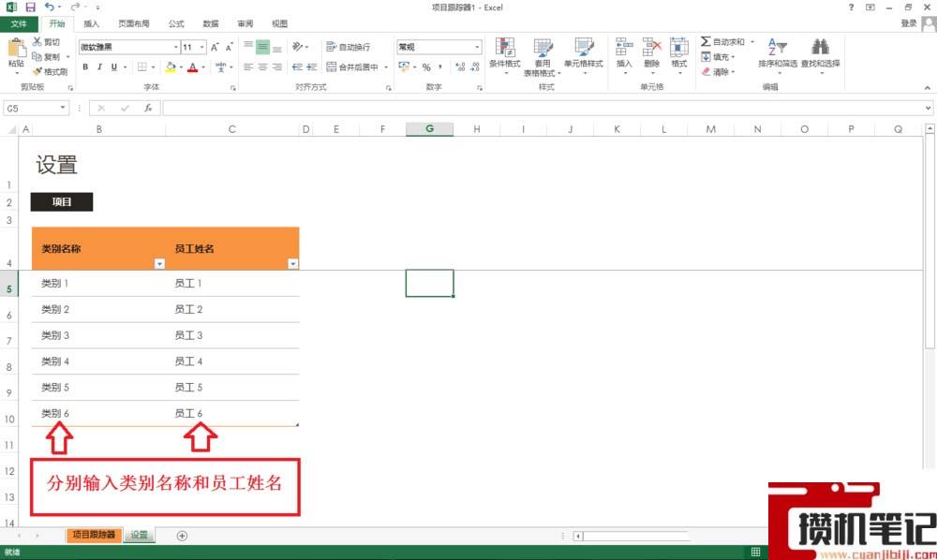
Task: Copy selection using the 复制 button
Action: click(46, 57)
